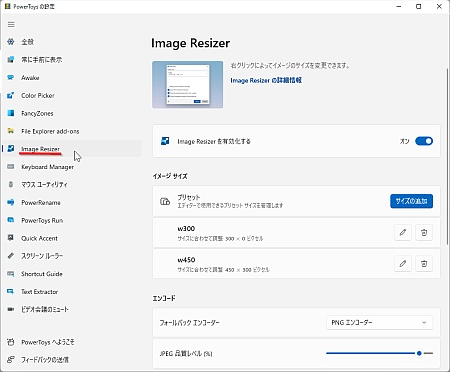Screen dimensions: 450x372
Task: Toggle the Image Resizer enable switch
Action: 424,141
